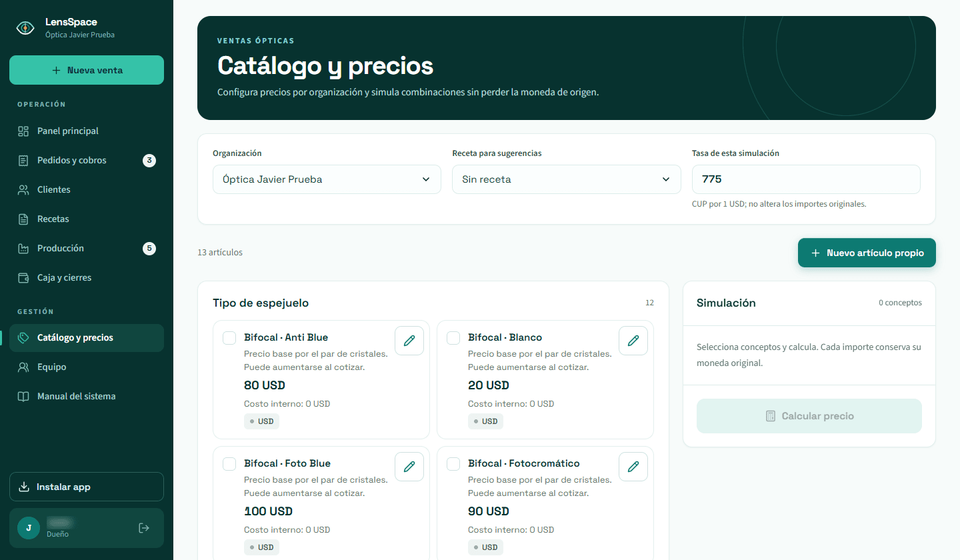Click the Instalar app button
This screenshot has width=960, height=560.
pos(87,487)
